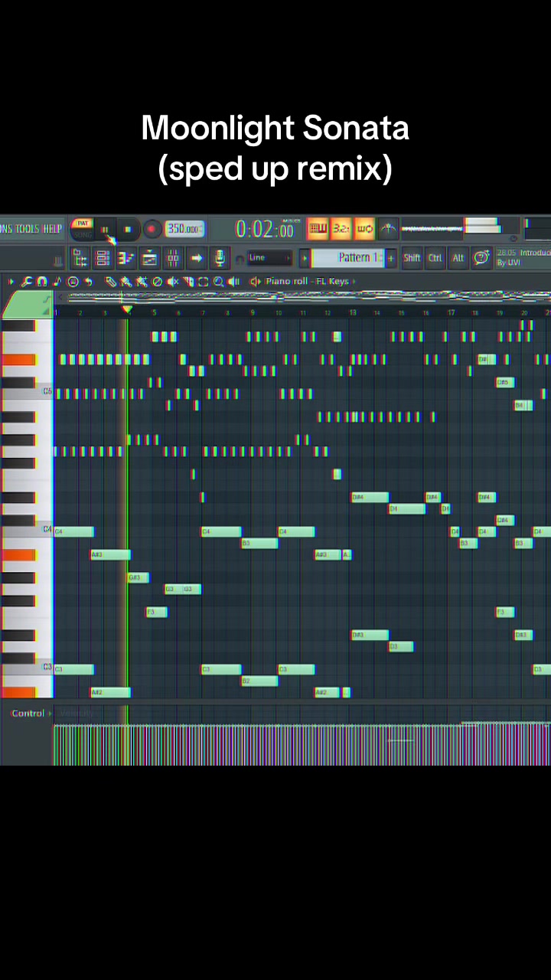Select the B2 note

(x=259, y=681)
